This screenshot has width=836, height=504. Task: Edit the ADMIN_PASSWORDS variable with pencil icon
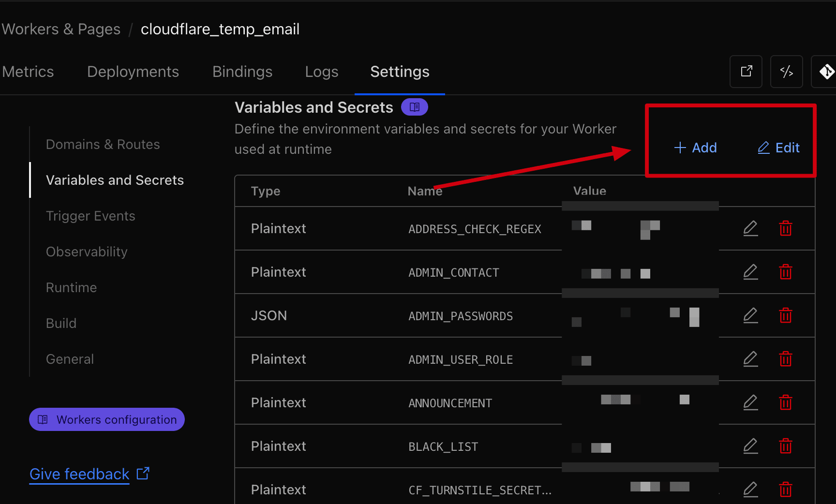750,315
